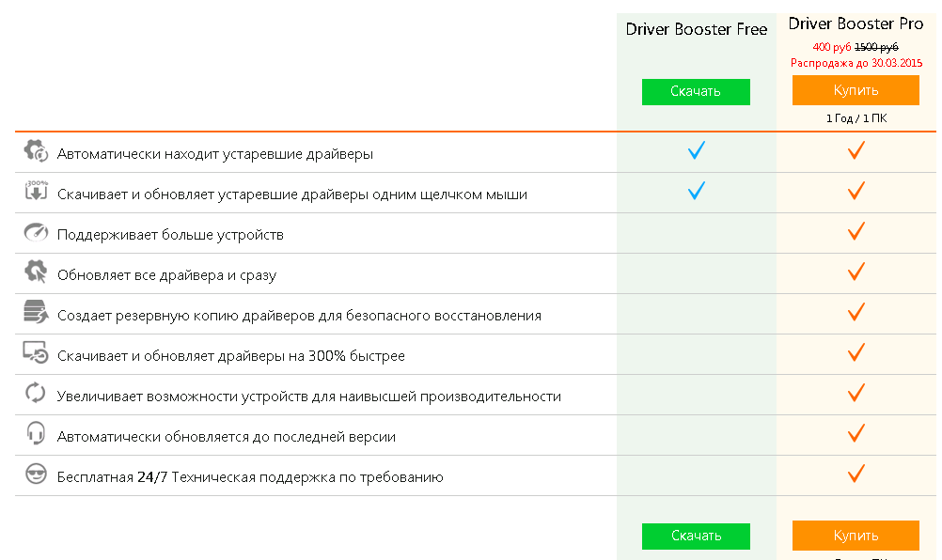Click the orange Pro checkmark for 'одним щелчком мыши' row
Image resolution: width=942 pixels, height=560 pixels.
coord(856,190)
